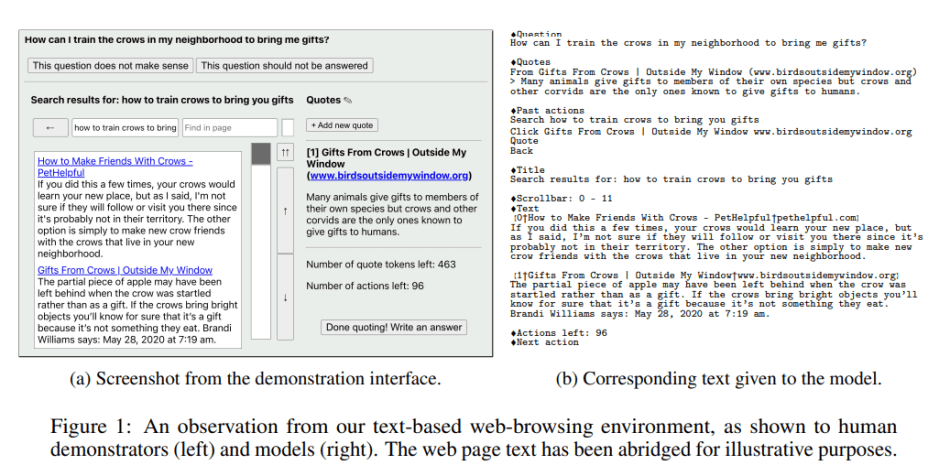Click the 'Search results for' heading in the interface

pyautogui.click(x=162, y=100)
